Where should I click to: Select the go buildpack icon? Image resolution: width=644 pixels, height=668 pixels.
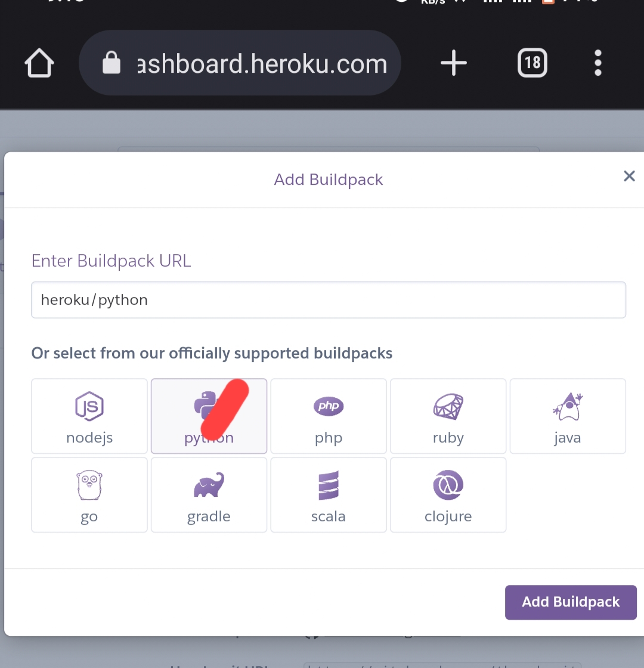(89, 494)
